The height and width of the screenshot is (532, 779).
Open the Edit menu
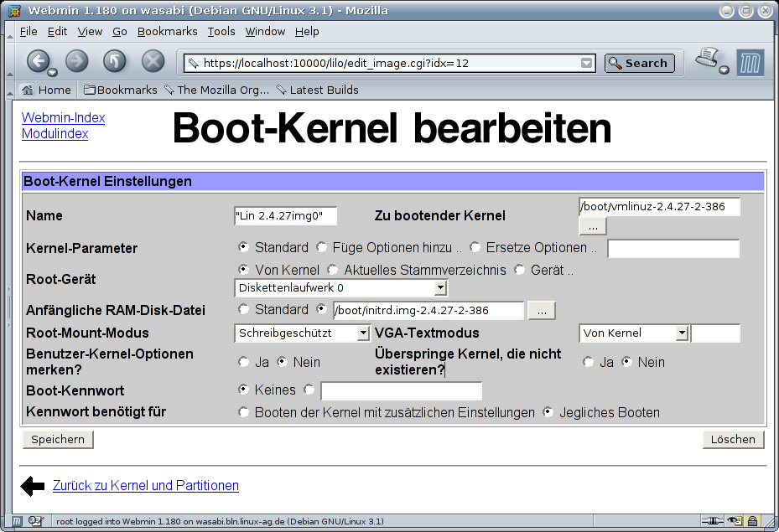tap(57, 31)
